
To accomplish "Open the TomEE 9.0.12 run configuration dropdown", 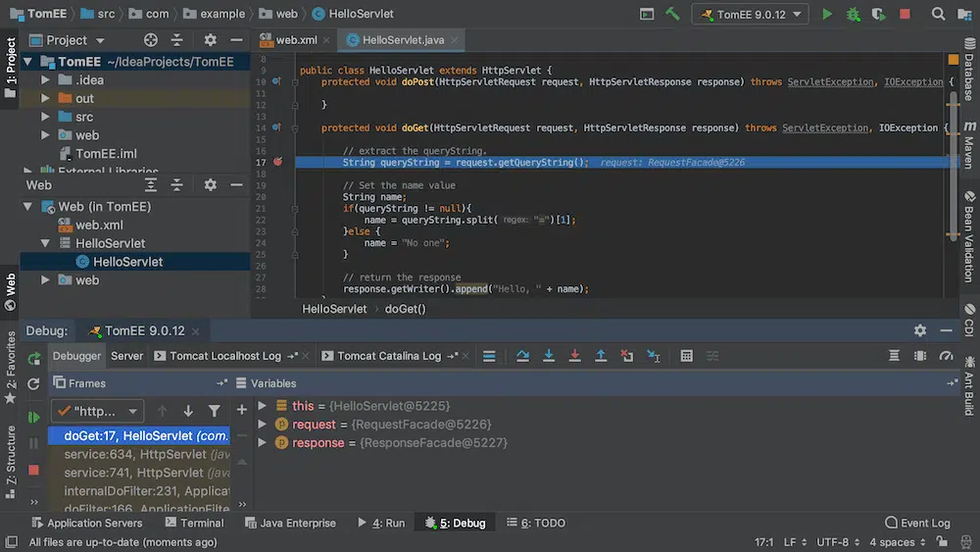I will (750, 14).
